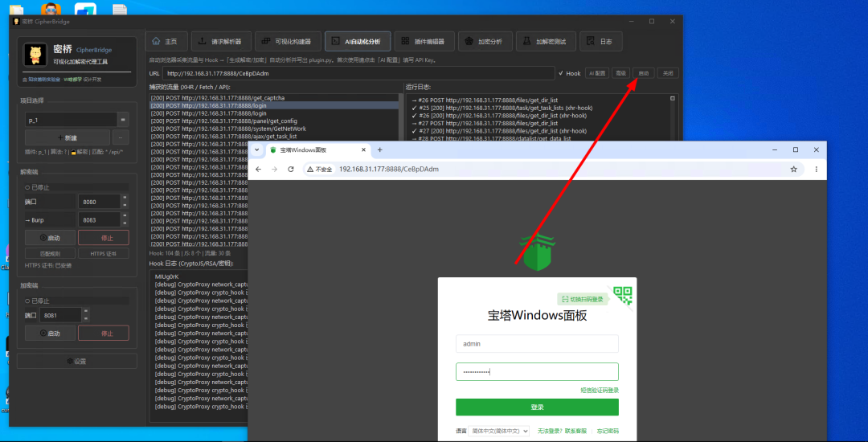Click the 无法登录？联系客服 link
Image resolution: width=868 pixels, height=442 pixels.
pos(562,431)
